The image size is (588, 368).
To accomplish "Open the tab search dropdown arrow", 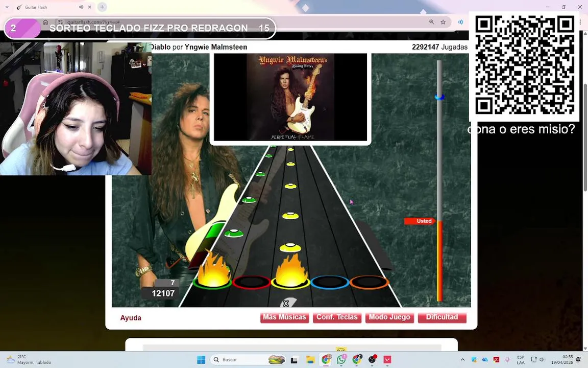I will point(7,7).
